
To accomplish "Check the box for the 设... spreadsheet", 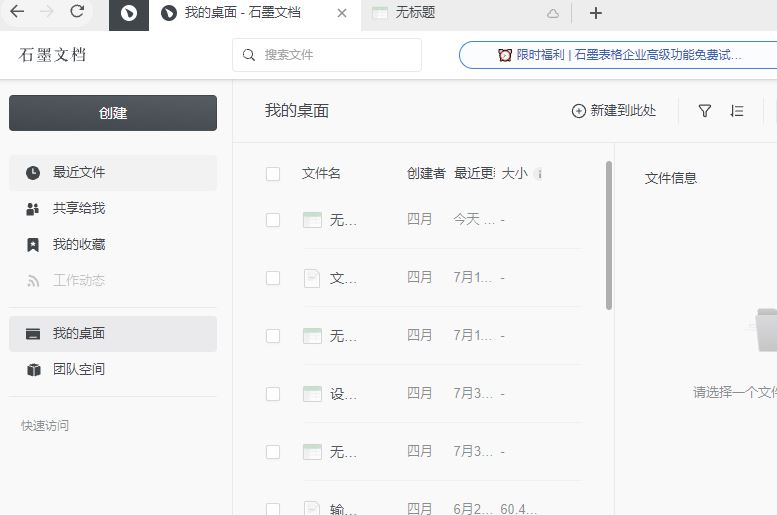I will (x=273, y=394).
